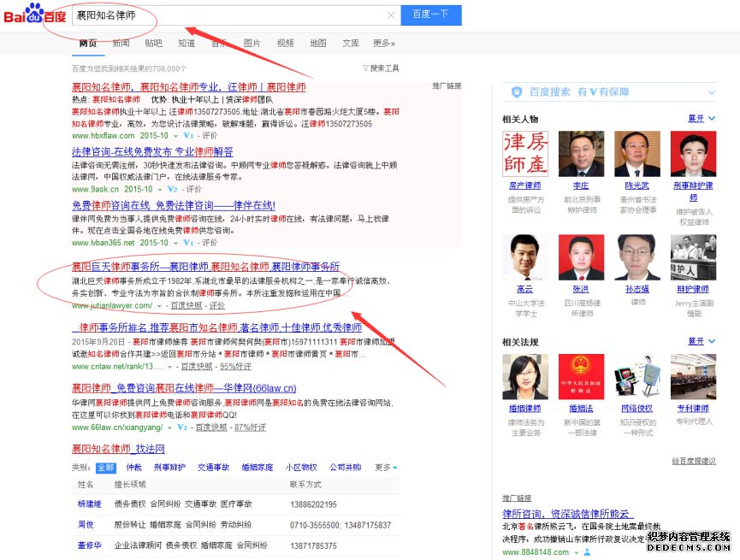Click the V2 badge next to www.9ask.cn
The width and height of the screenshot is (740, 560).
point(173,189)
